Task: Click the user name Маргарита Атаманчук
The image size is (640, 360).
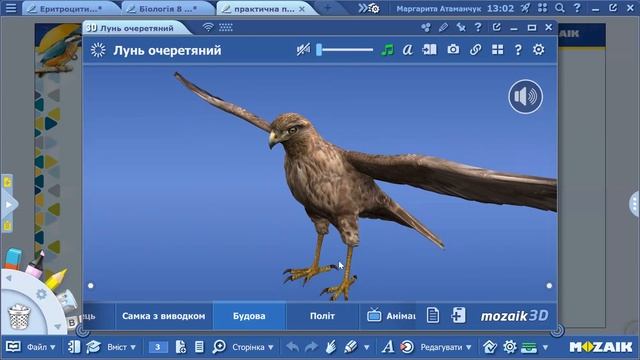Action: click(439, 9)
